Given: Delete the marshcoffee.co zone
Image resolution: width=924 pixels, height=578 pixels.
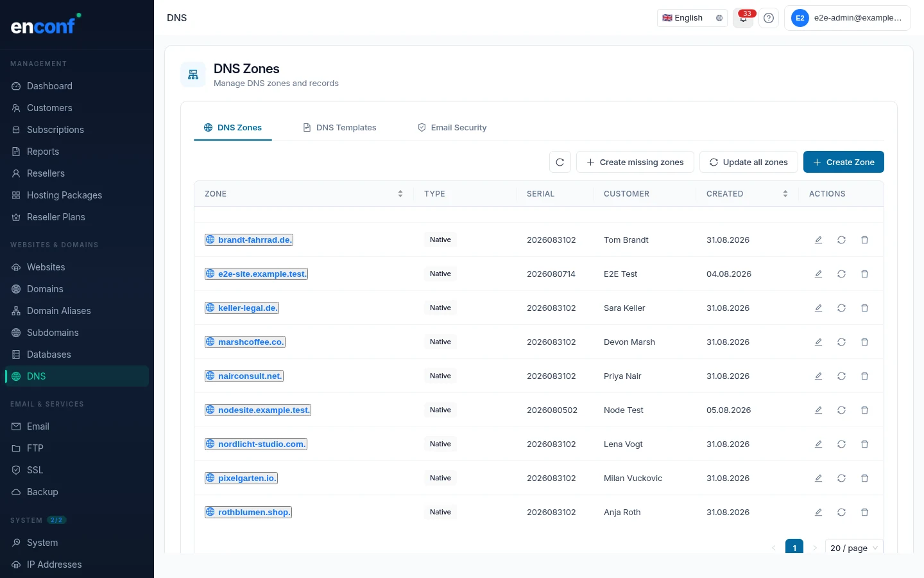Looking at the screenshot, I should (x=864, y=342).
